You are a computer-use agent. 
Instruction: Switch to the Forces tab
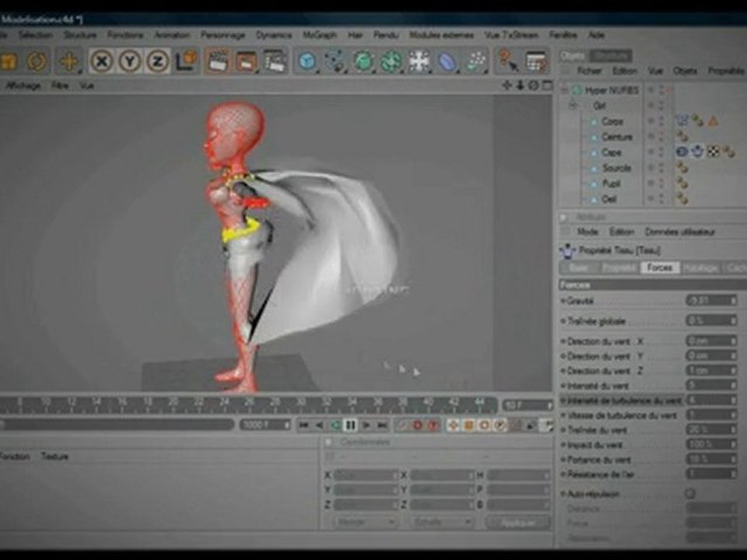click(x=659, y=268)
